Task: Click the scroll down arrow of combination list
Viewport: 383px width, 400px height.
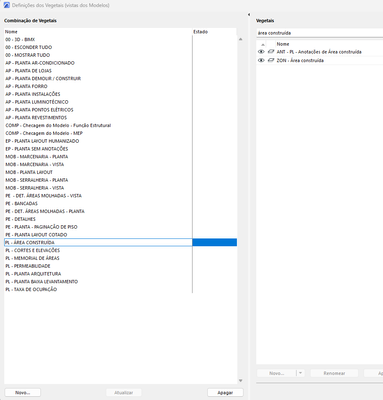Action: coord(240,381)
